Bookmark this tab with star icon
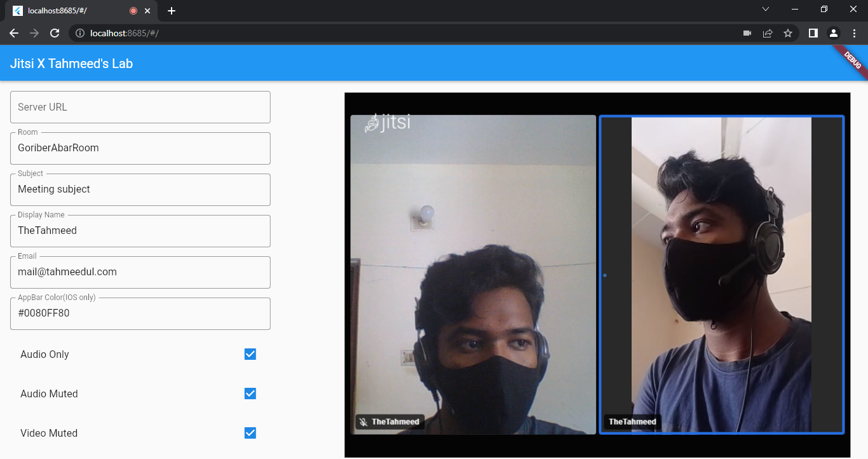The height and width of the screenshot is (459, 868). [x=788, y=33]
